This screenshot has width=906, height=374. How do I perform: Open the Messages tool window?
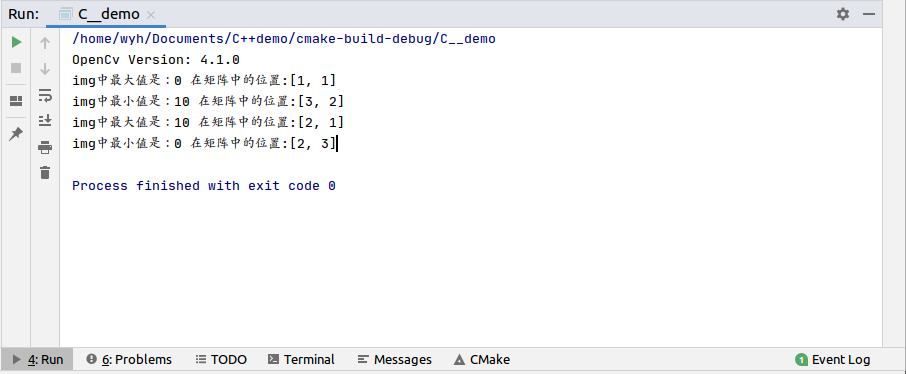(395, 360)
